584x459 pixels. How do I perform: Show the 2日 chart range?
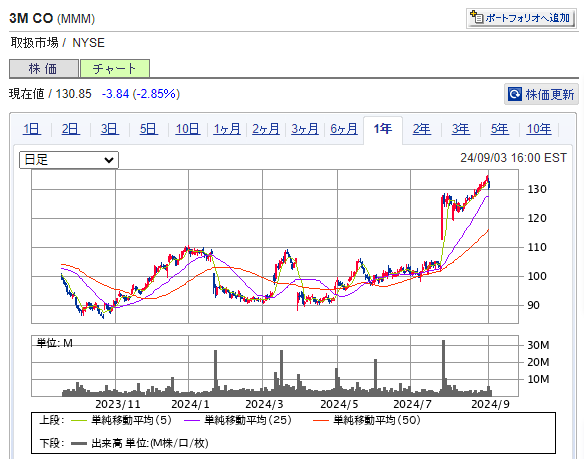point(71,129)
